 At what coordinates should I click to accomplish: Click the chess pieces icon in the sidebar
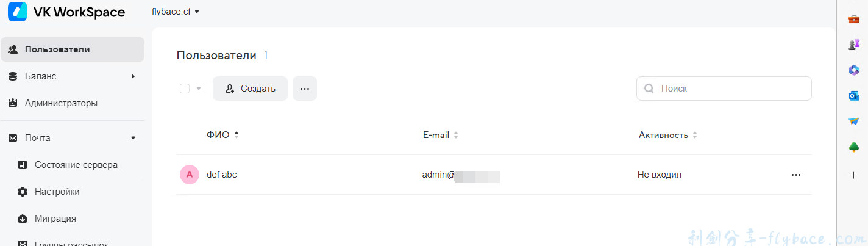pos(853,45)
